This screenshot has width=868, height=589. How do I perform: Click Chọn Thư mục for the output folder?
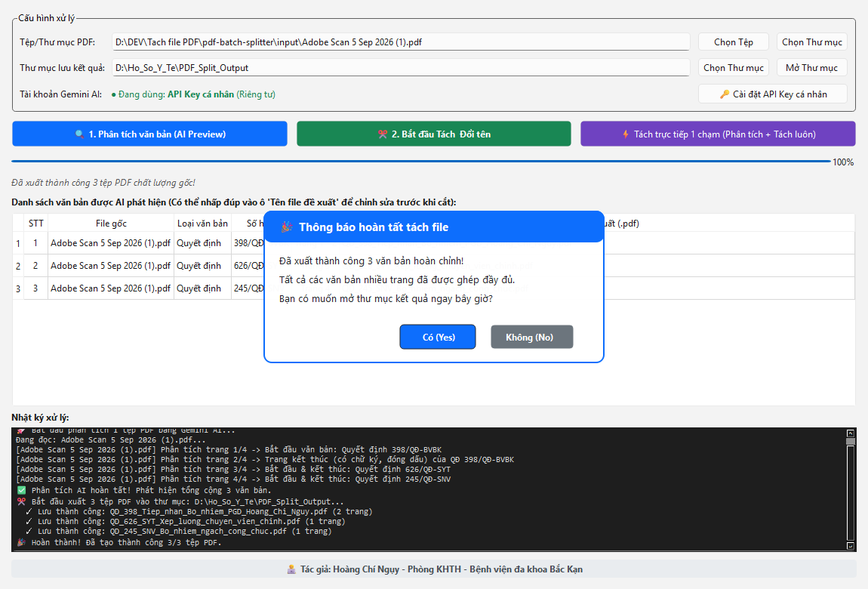tap(734, 67)
